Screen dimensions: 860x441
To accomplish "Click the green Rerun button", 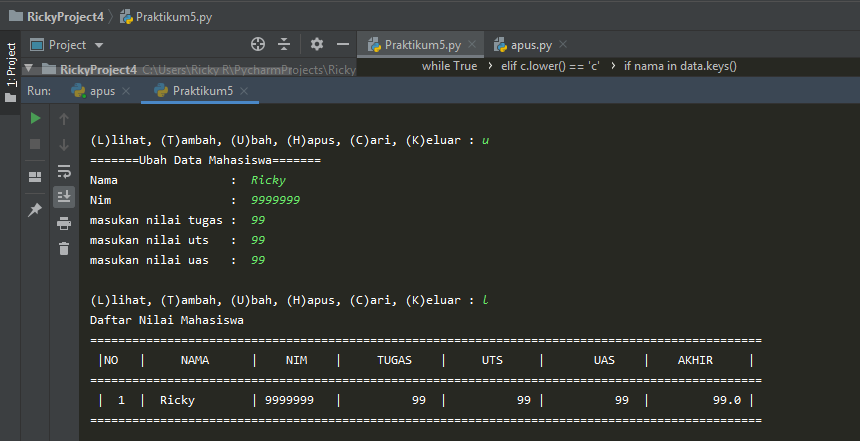I will (x=35, y=119).
